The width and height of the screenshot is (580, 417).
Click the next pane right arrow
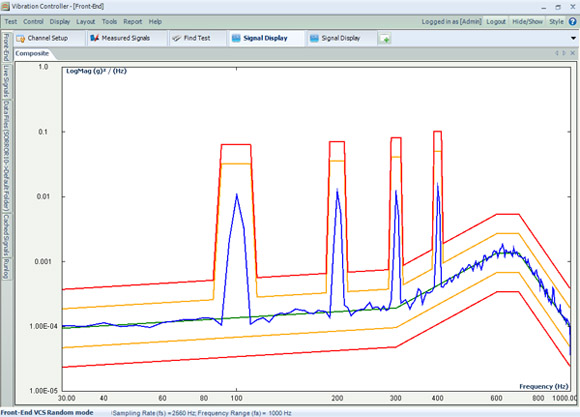[x=564, y=53]
